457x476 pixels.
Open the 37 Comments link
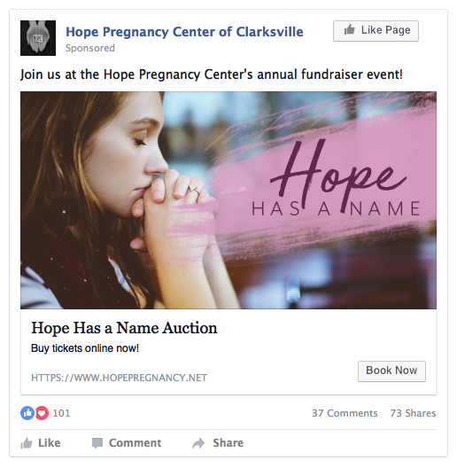click(x=345, y=413)
